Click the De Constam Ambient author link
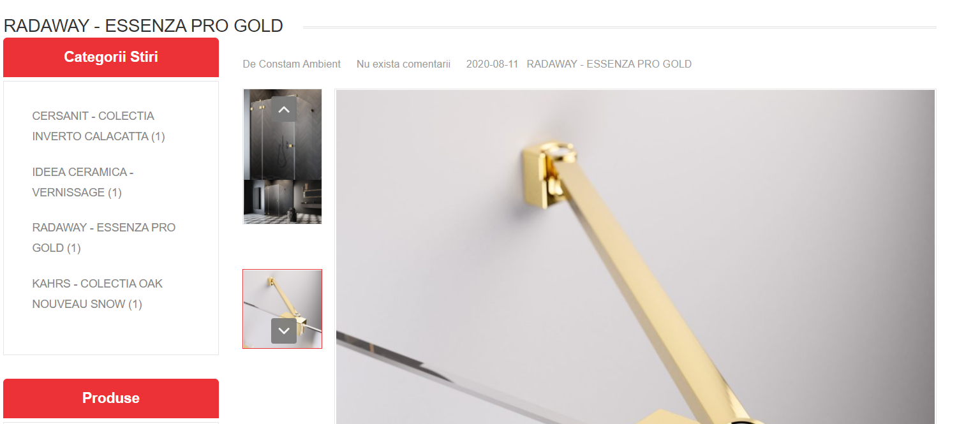The image size is (980, 424). tap(292, 64)
